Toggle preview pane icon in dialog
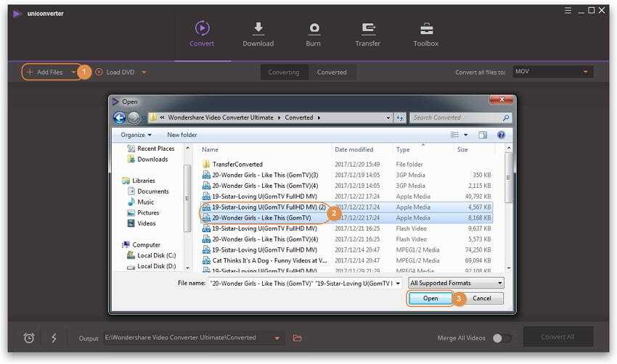The image size is (617, 364). 483,135
